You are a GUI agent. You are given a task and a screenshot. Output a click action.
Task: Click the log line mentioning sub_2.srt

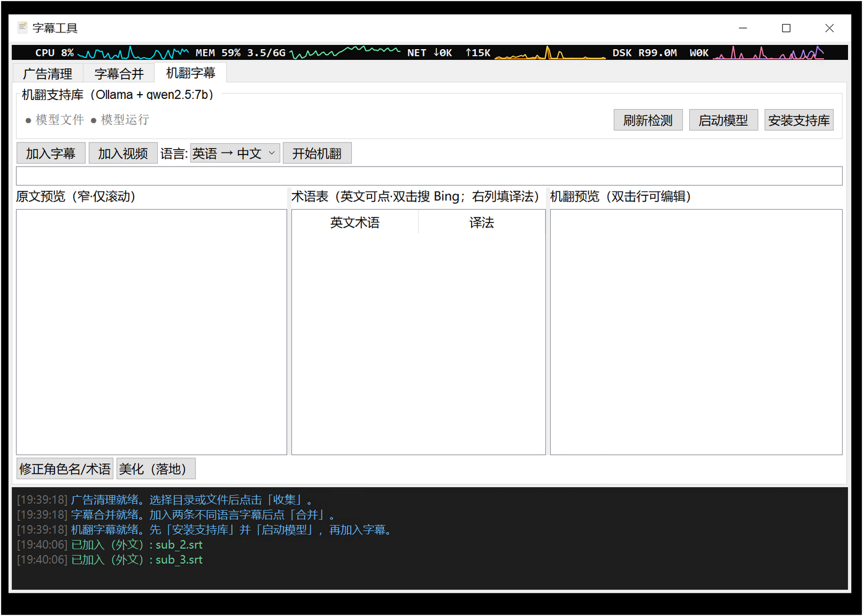(x=110, y=545)
